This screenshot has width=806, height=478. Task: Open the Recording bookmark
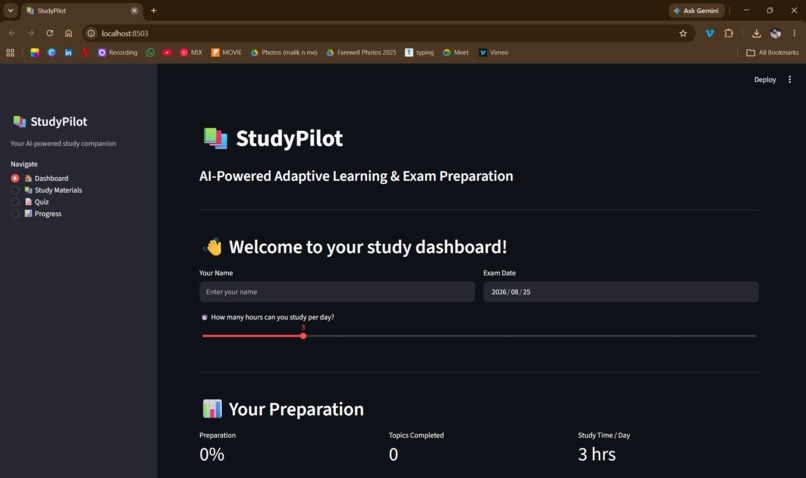[x=118, y=52]
